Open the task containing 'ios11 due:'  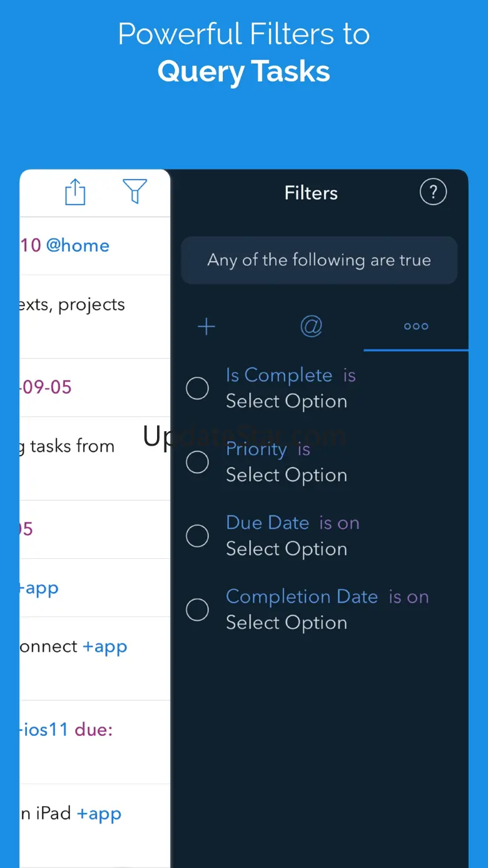69,730
